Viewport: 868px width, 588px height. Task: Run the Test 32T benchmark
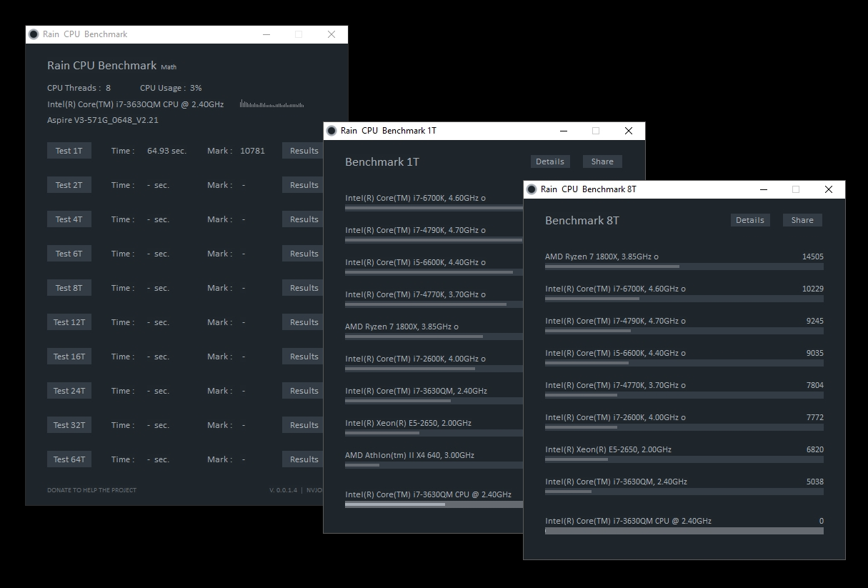[x=69, y=425]
